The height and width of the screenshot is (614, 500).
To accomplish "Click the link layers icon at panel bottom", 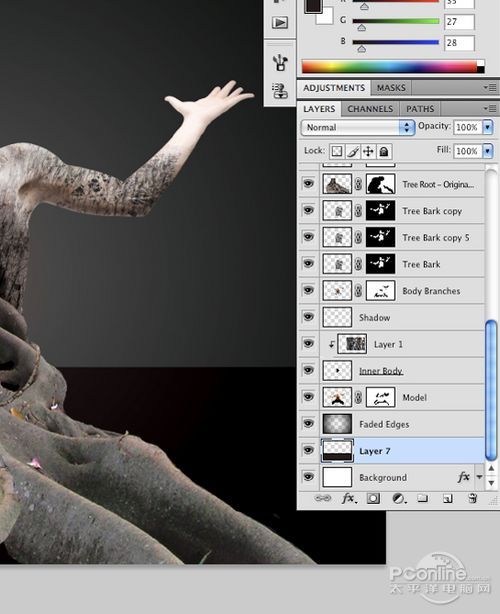I will tap(323, 498).
